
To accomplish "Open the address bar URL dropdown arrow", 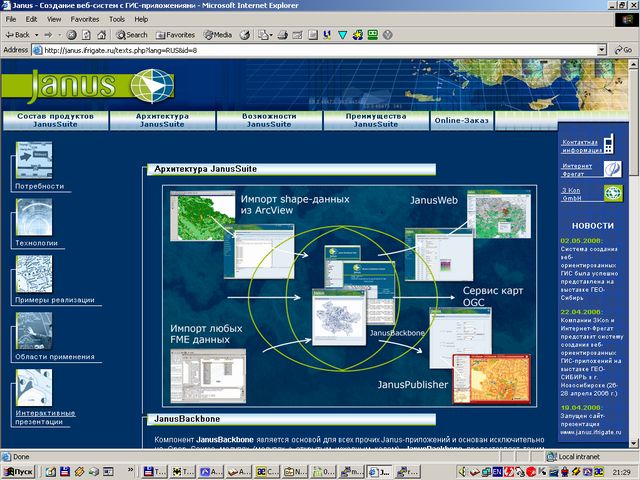I will (x=602, y=50).
